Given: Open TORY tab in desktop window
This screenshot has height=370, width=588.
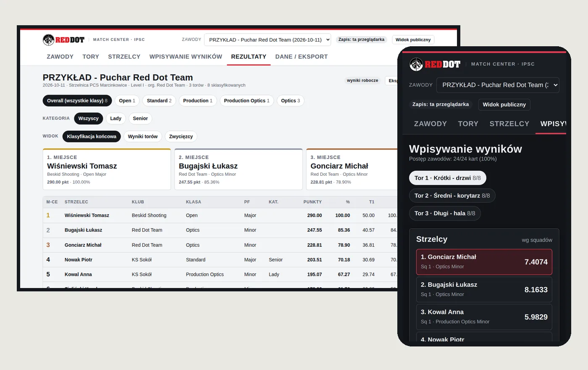Looking at the screenshot, I should click(91, 56).
